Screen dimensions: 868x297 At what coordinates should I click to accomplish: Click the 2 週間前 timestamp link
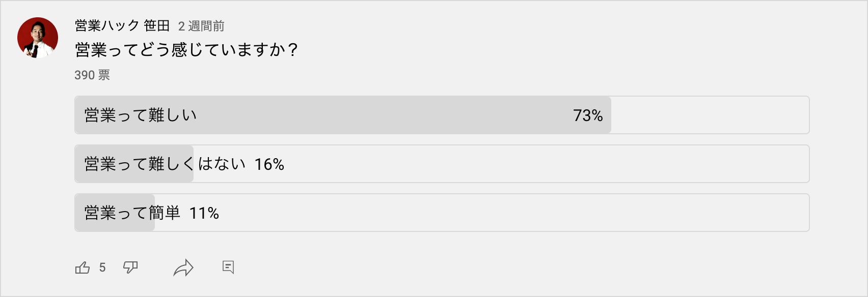click(x=201, y=26)
